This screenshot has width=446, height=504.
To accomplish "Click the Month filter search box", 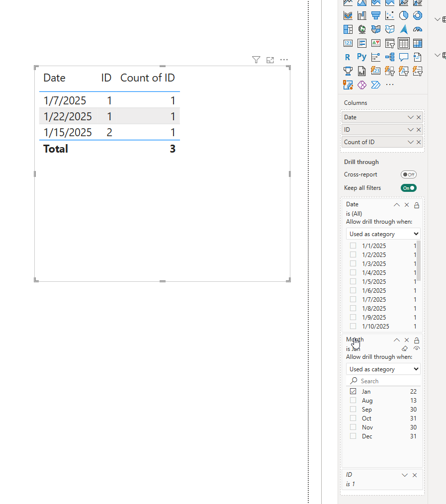I will click(383, 381).
